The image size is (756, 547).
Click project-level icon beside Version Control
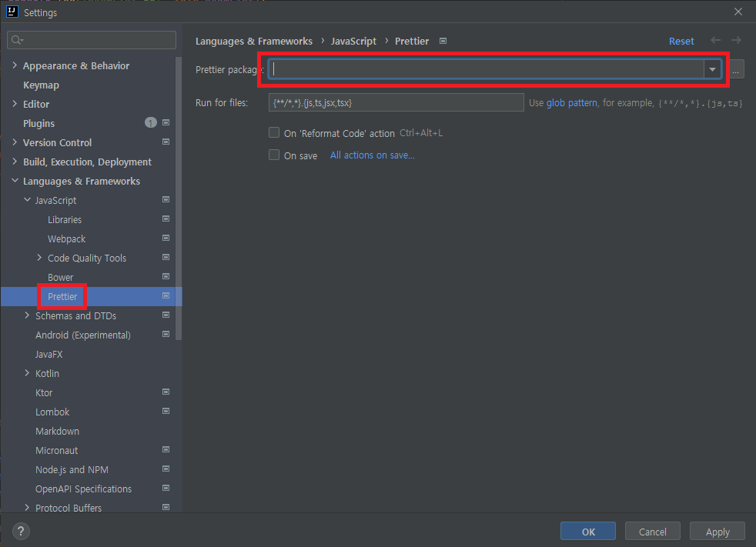166,142
